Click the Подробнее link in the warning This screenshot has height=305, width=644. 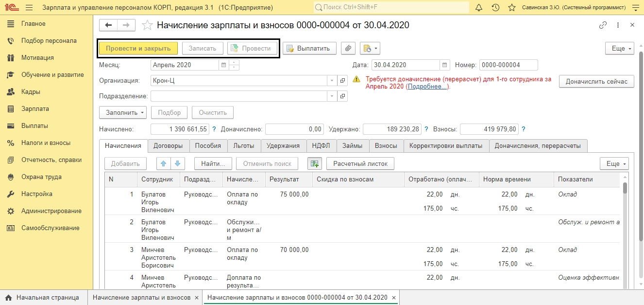427,87
